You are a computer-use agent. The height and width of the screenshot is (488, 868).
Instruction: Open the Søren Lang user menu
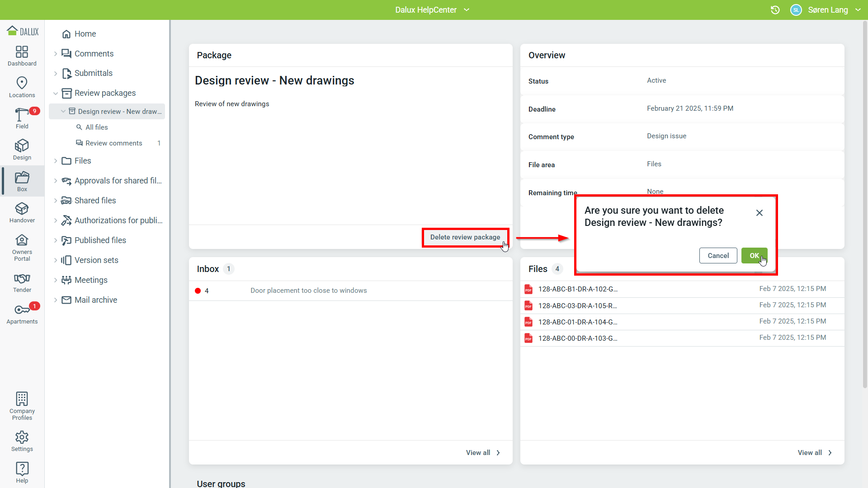coord(827,10)
